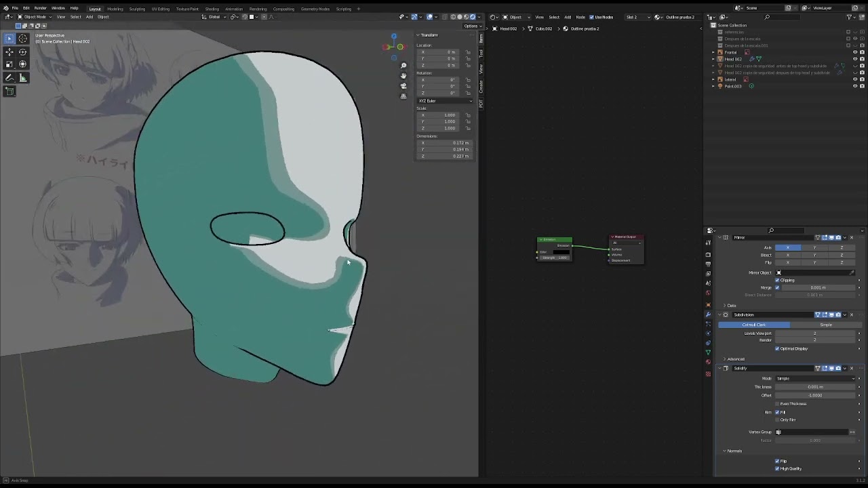868x488 pixels.
Task: Toggle Point.003 render camera icon
Action: [862, 86]
